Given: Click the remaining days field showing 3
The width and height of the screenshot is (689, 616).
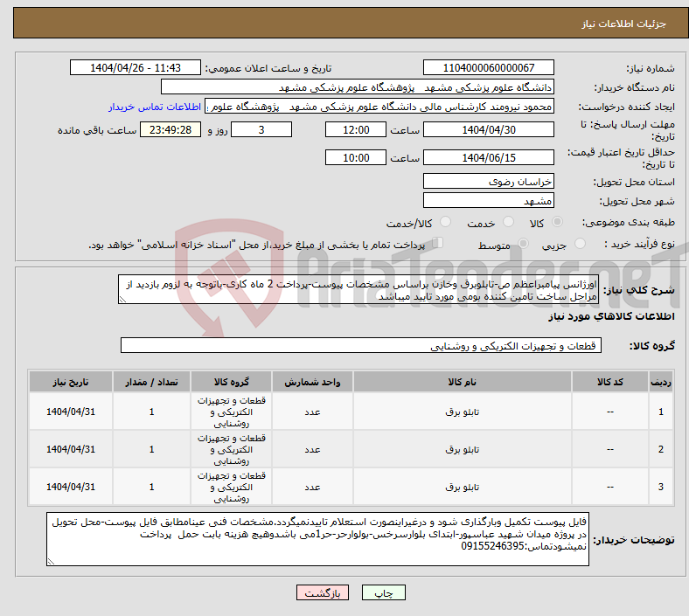Looking at the screenshot, I should [261, 130].
